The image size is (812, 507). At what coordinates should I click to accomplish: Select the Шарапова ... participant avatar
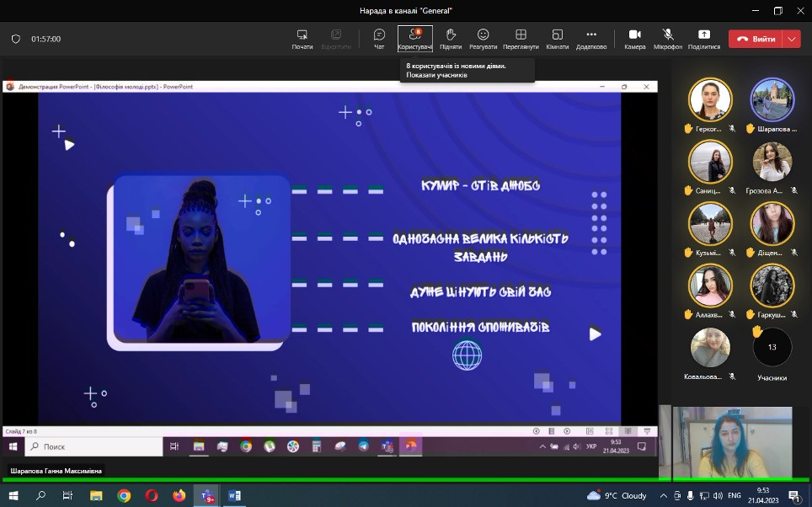772,99
